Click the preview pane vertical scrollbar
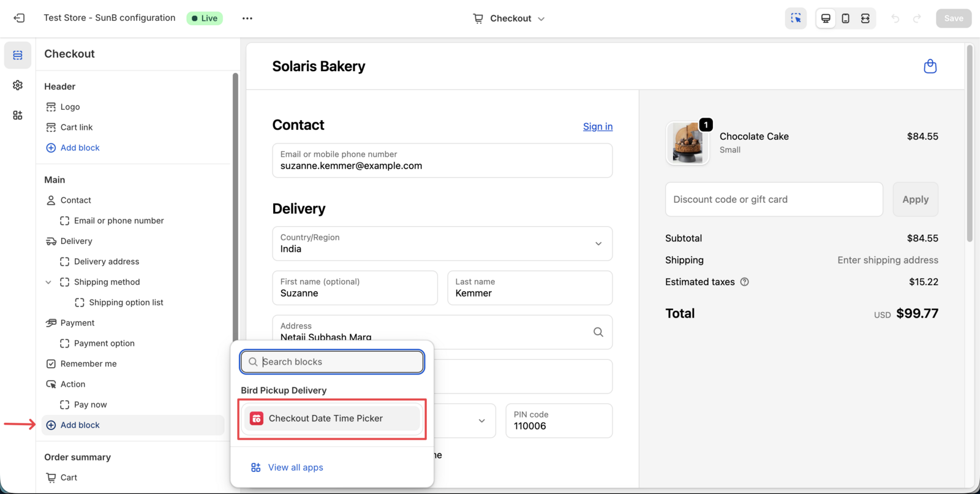The width and height of the screenshot is (980, 494). (x=970, y=143)
